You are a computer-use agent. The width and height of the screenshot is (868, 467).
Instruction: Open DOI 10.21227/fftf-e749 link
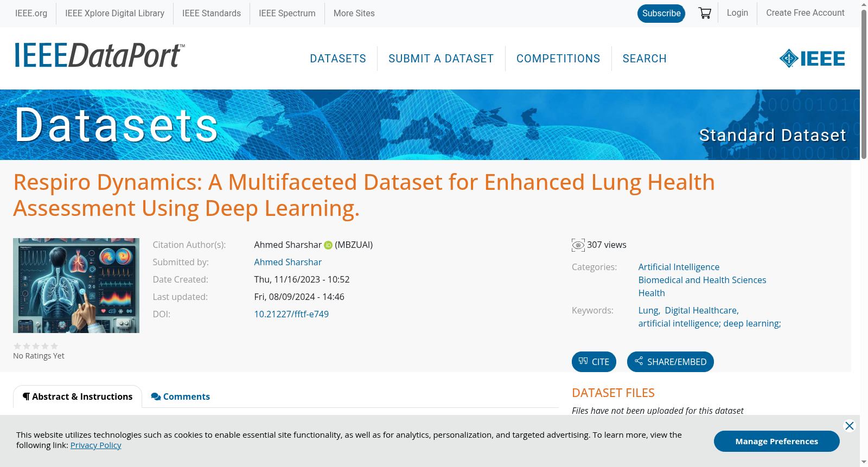coord(291,314)
